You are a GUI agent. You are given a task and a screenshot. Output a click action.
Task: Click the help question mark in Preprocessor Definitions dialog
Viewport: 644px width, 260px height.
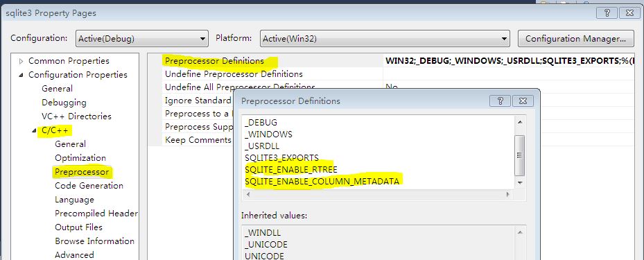[x=500, y=101]
